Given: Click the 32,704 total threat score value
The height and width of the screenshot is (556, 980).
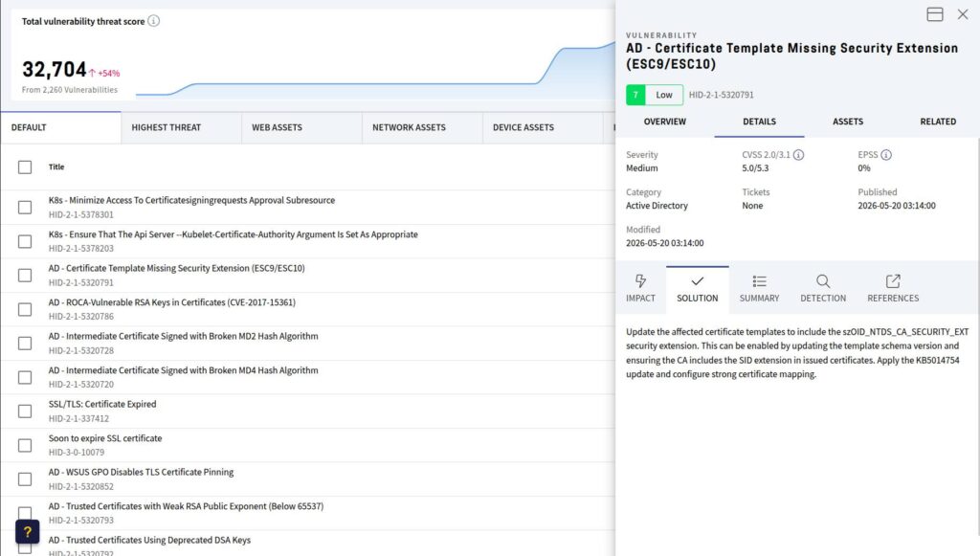Looking at the screenshot, I should point(54,69).
